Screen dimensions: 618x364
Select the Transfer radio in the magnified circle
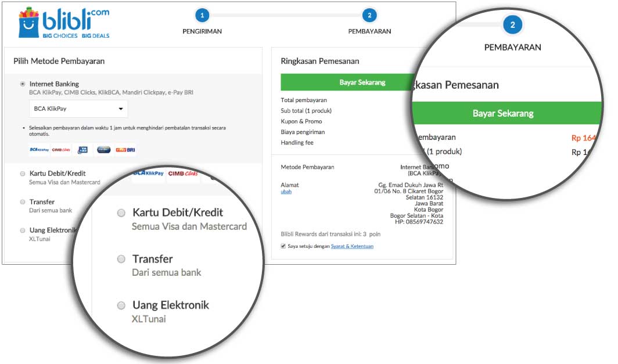121,259
